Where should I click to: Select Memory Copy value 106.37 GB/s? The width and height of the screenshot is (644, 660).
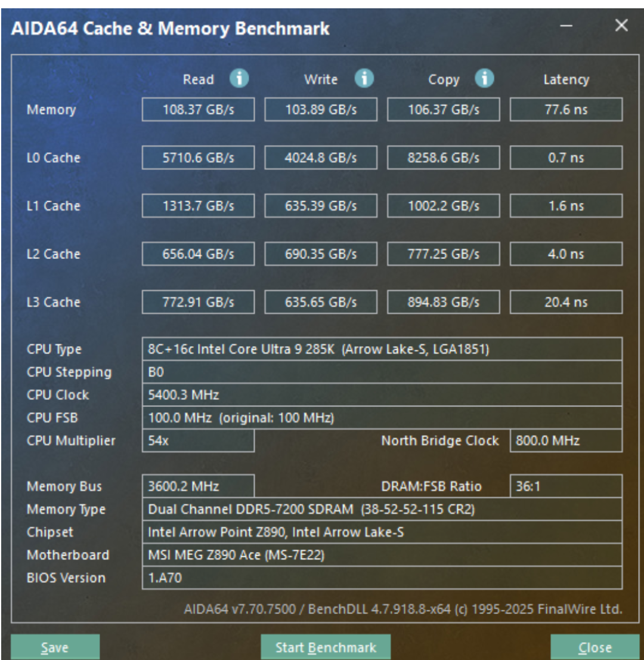tap(444, 109)
